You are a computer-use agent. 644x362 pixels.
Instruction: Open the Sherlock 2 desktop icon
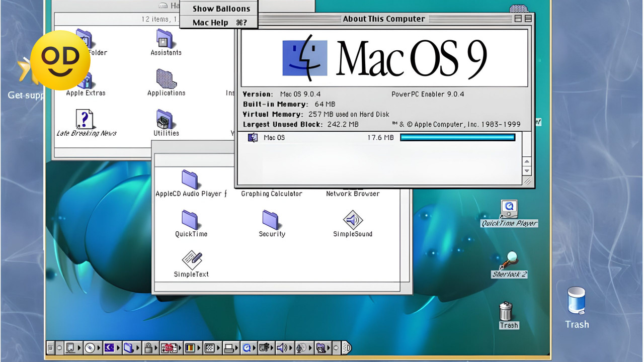pyautogui.click(x=509, y=260)
